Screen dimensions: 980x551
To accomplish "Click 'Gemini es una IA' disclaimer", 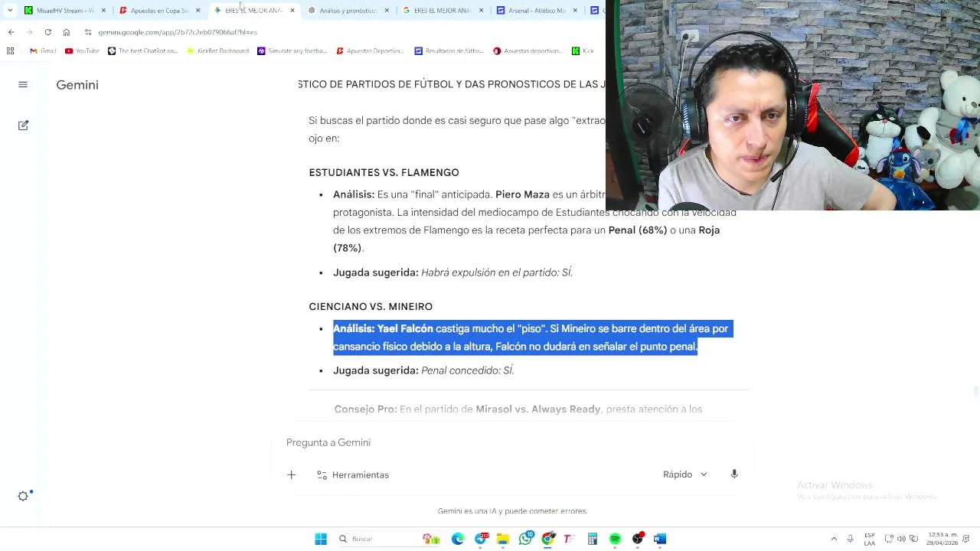I will click(512, 510).
